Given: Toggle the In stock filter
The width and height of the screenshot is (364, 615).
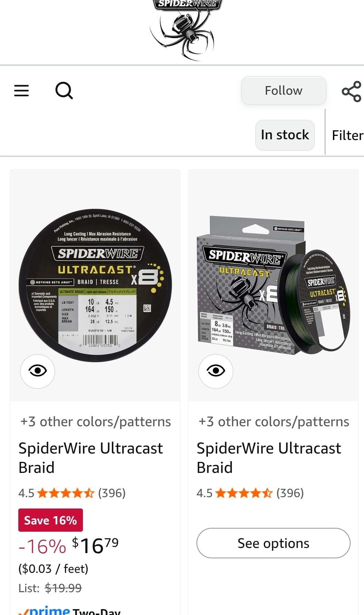Looking at the screenshot, I should tap(285, 135).
